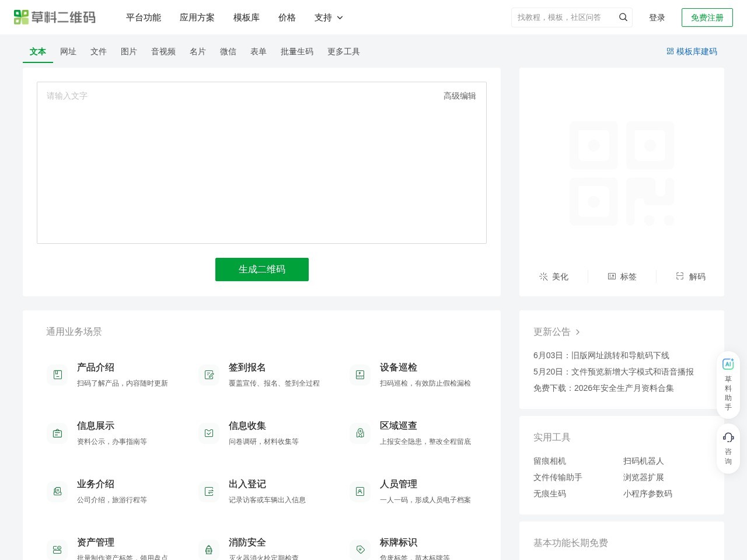The height and width of the screenshot is (560, 747).
Task: Click the 草料二维码 logo
Action: 55,17
